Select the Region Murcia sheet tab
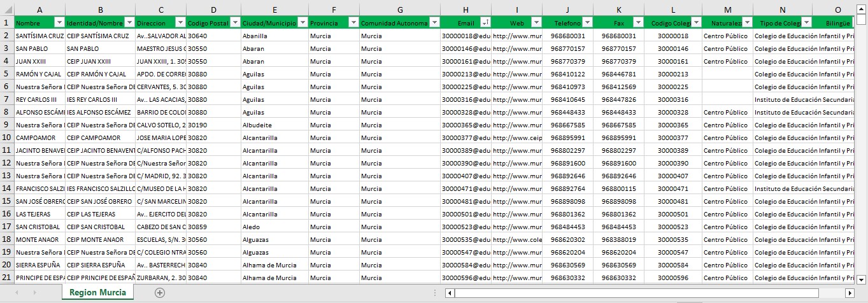Image resolution: width=868 pixels, height=303 pixels. 98,292
